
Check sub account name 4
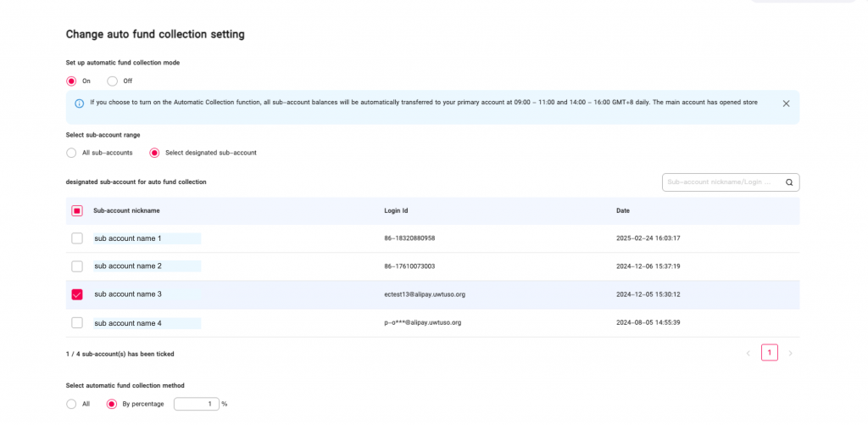[x=77, y=322]
